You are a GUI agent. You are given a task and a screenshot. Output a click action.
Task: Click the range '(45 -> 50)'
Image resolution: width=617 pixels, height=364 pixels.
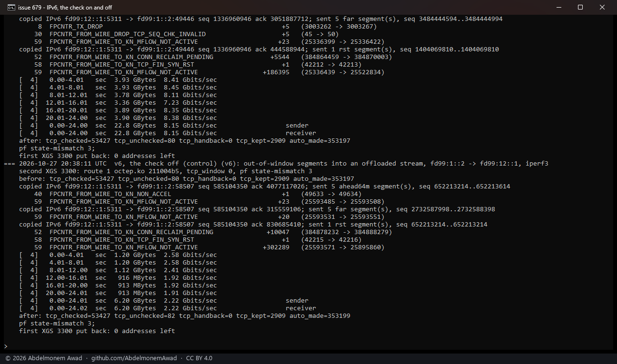point(320,34)
